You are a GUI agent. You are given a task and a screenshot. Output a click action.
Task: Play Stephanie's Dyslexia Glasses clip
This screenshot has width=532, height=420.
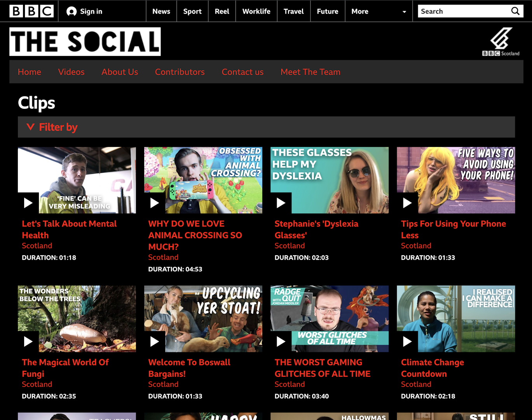point(281,203)
